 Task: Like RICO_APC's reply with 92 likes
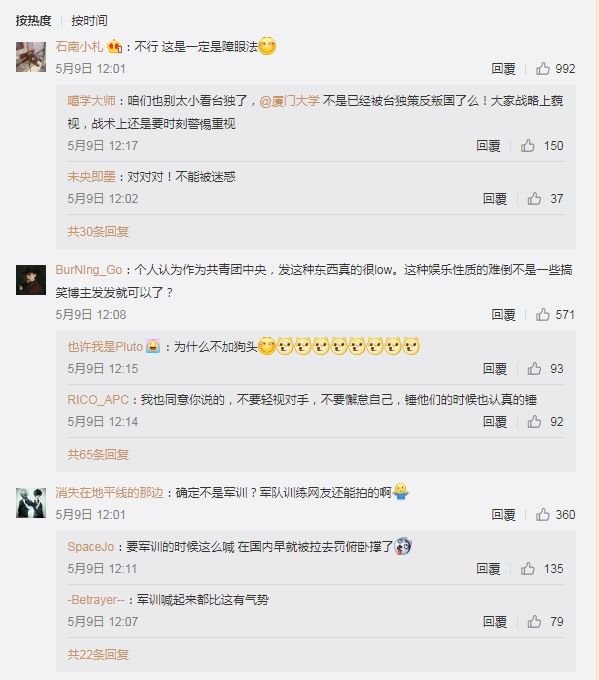pos(534,422)
